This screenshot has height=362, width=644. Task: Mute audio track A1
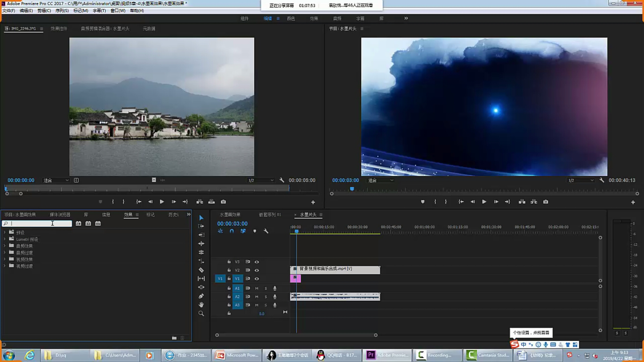pyautogui.click(x=257, y=288)
